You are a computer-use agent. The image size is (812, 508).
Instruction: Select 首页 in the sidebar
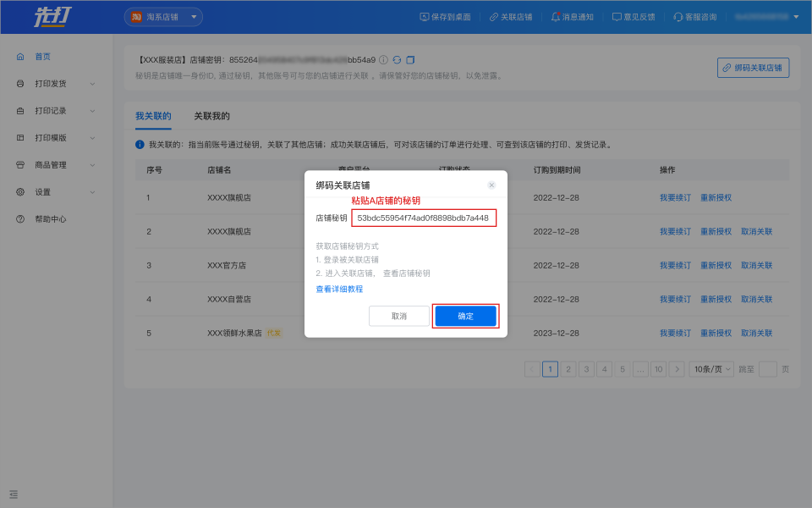click(x=42, y=57)
